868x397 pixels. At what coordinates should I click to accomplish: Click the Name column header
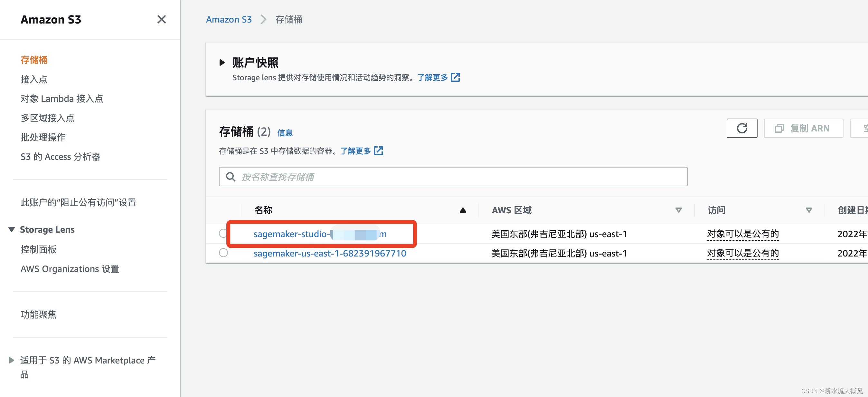[x=263, y=210]
